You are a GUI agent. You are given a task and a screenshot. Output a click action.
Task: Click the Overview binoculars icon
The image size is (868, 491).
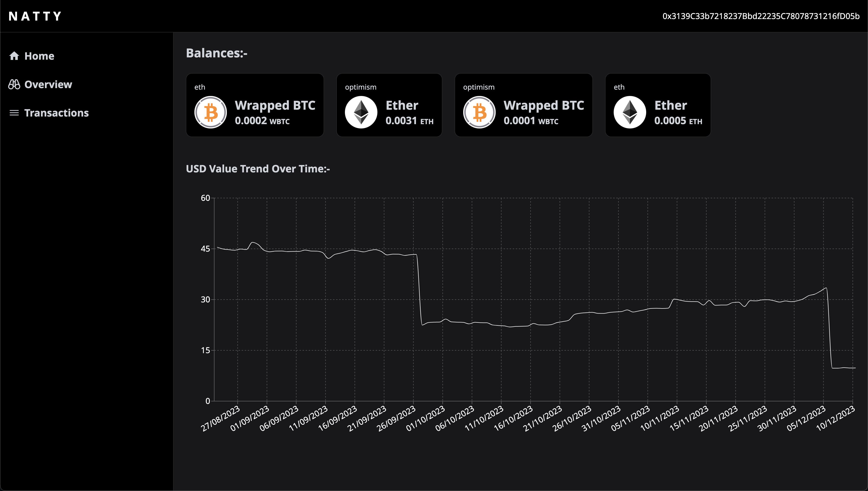click(x=14, y=84)
